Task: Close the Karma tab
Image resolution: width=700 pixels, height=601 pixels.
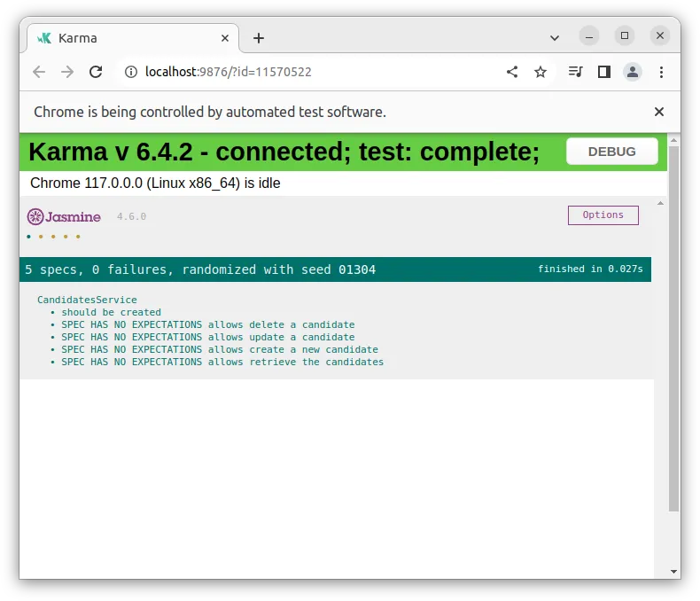Action: pyautogui.click(x=225, y=38)
